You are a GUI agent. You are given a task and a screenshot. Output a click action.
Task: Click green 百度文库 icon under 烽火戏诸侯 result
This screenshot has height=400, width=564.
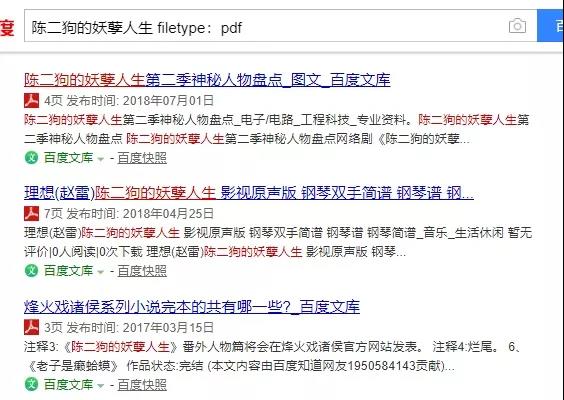coord(31,384)
